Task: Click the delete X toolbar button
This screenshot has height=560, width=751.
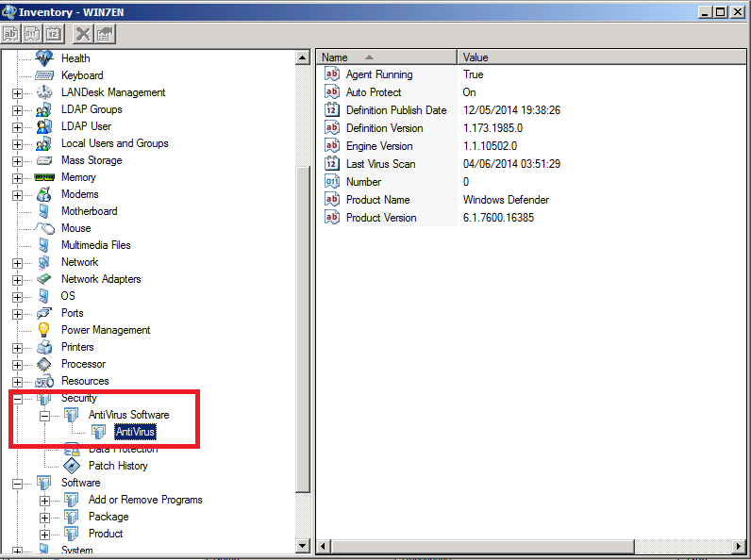Action: [83, 34]
